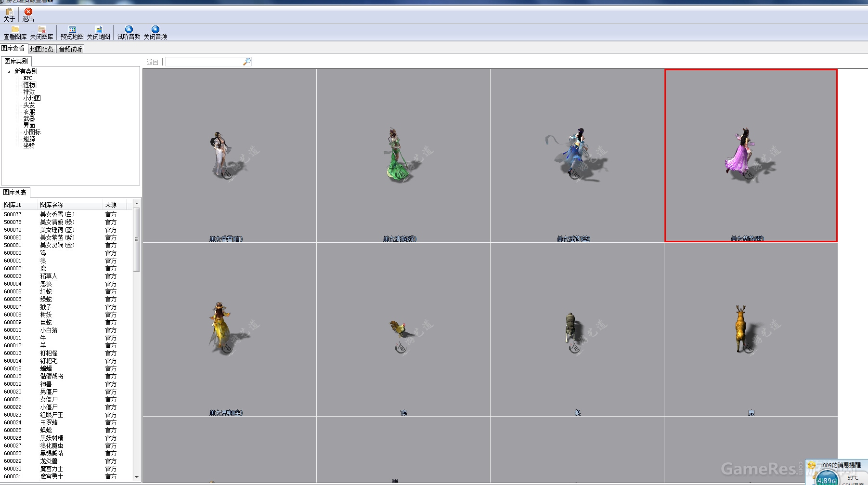This screenshot has height=485, width=868.
Task: Open the 狼 wolf thumbnail
Action: 577,329
